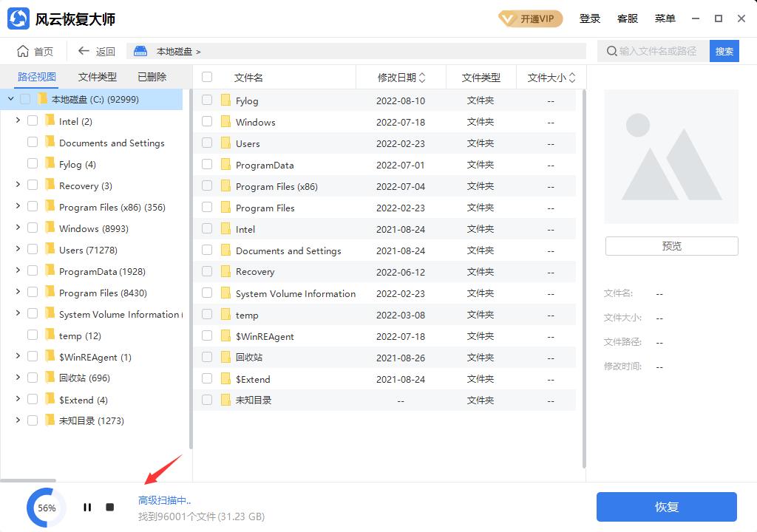Stop the scan using the stop icon
Image resolution: width=757 pixels, height=532 pixels.
(109, 507)
